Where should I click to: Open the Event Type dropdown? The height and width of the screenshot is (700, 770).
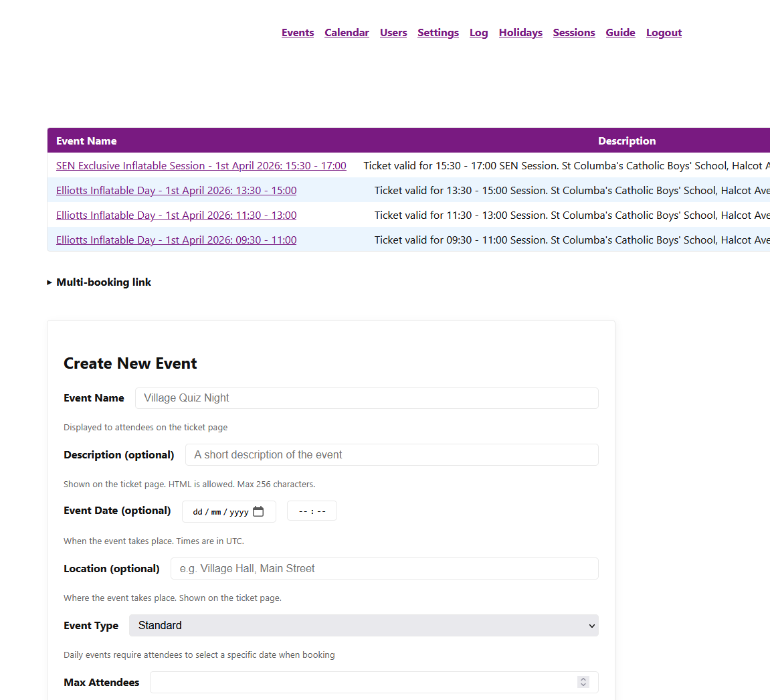tap(363, 626)
